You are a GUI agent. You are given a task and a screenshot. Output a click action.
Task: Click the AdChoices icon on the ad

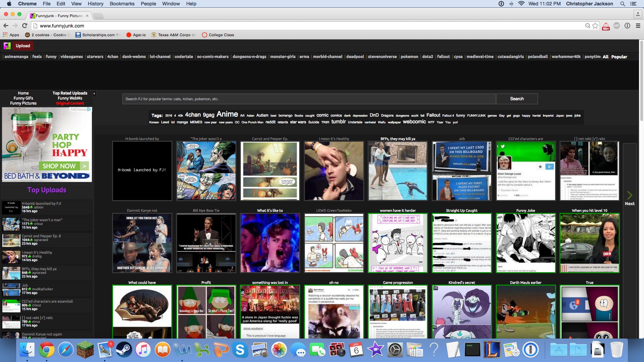click(89, 110)
